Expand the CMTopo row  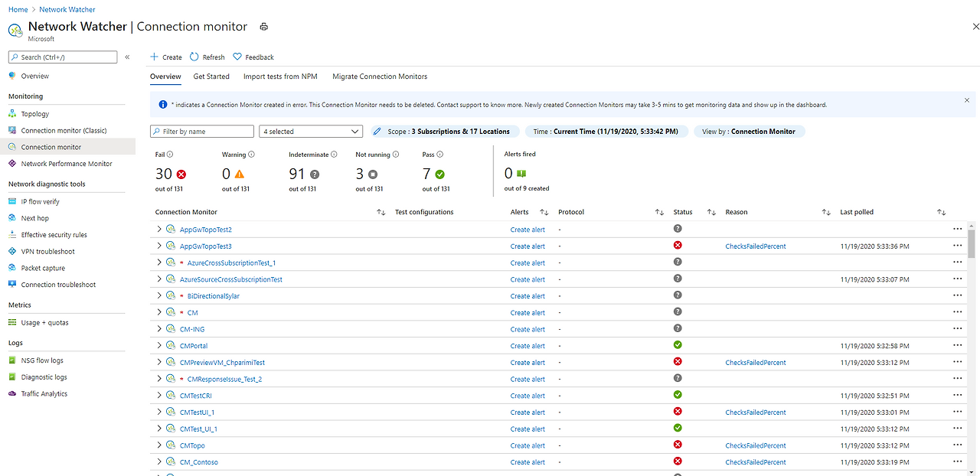(x=159, y=445)
